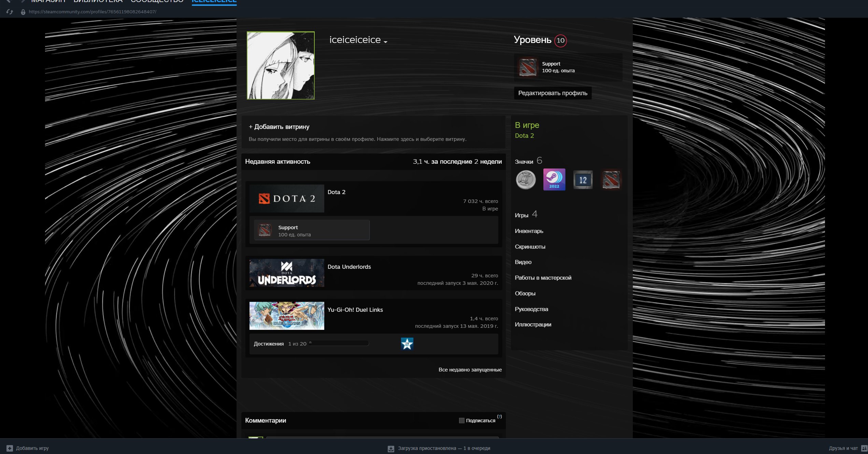The width and height of the screenshot is (868, 454).
Task: Open the Dota 2 badge in badges row
Action: 611,180
